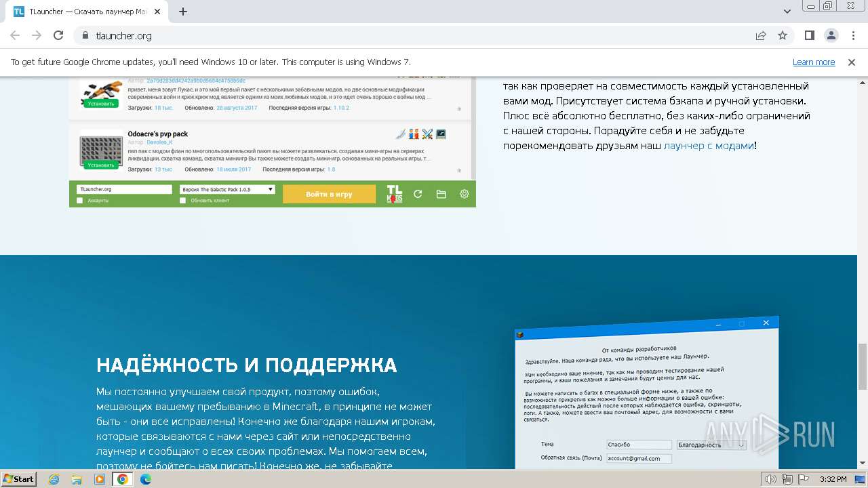The height and width of the screenshot is (488, 868).
Task: Click the TL Mods icon in launcher
Action: pos(394,194)
